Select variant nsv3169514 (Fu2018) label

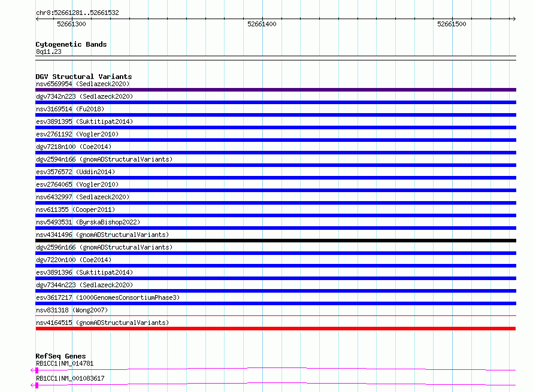pos(70,109)
